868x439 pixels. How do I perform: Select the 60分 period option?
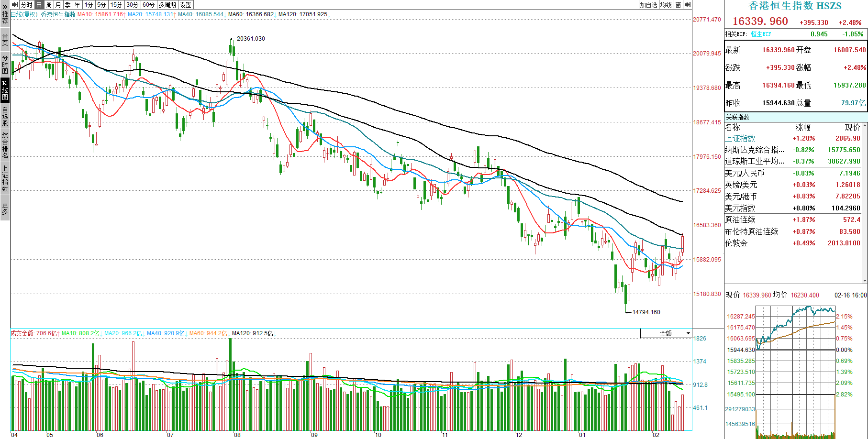(x=149, y=5)
